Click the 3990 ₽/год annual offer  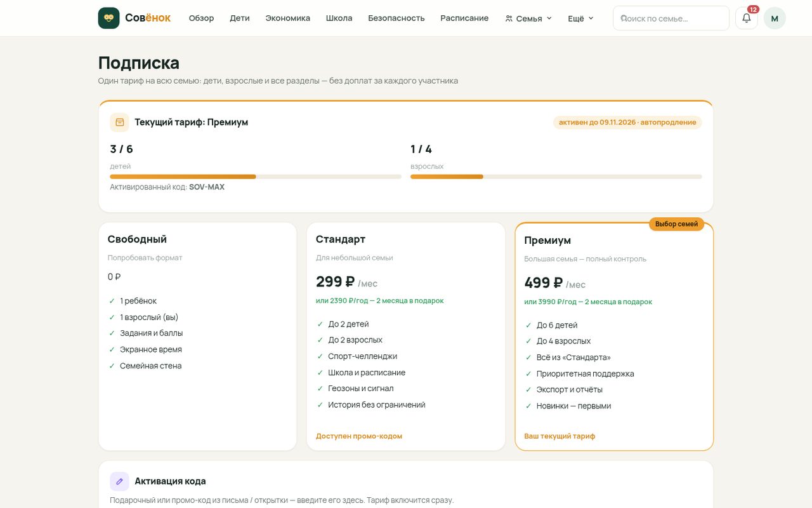[588, 302]
